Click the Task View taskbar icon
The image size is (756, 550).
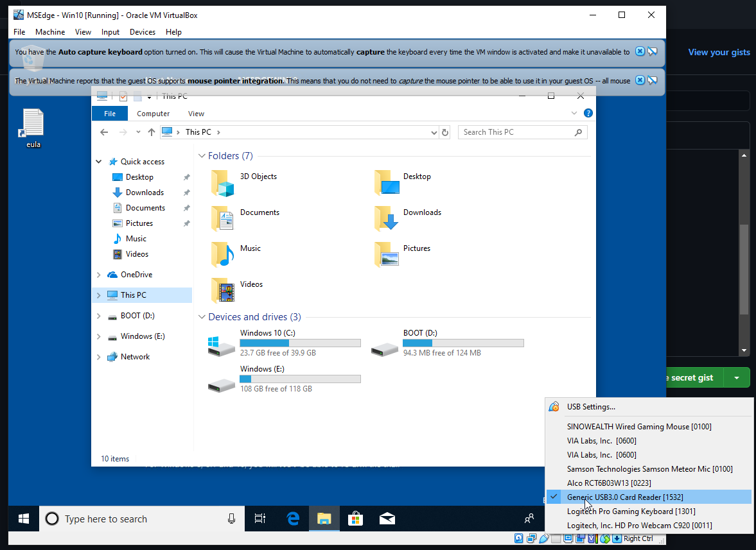pyautogui.click(x=260, y=519)
